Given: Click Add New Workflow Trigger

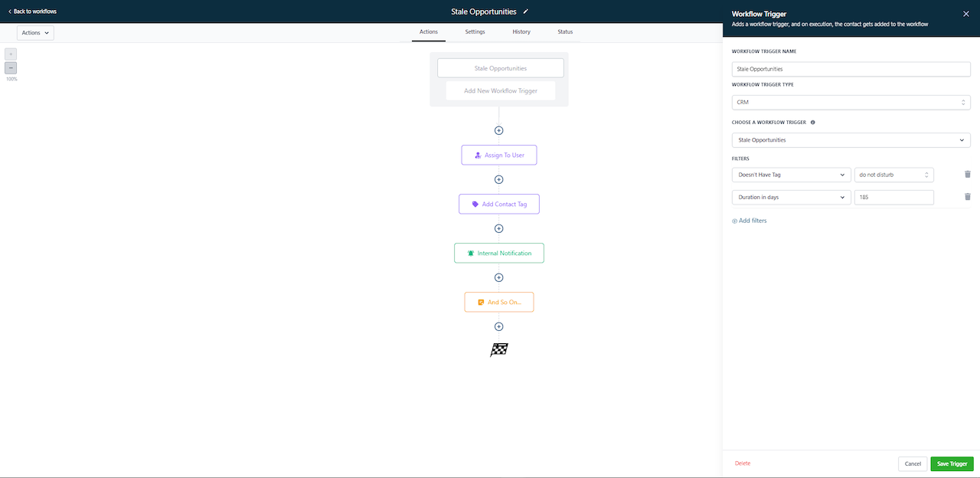Looking at the screenshot, I should (x=501, y=90).
